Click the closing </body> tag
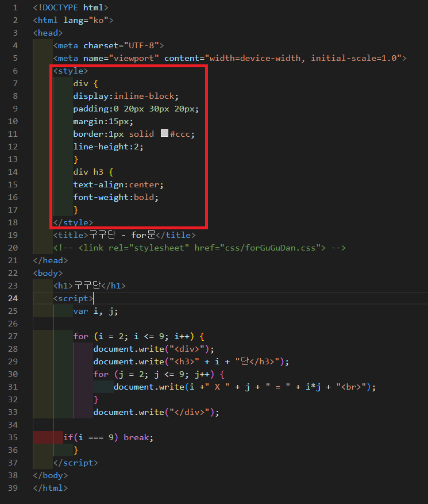The width and height of the screenshot is (428, 504). coord(51,475)
